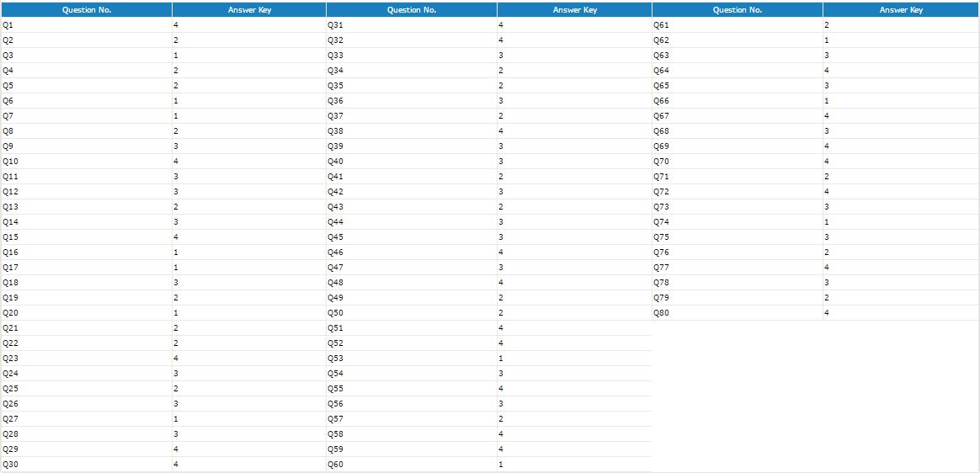Click the answer value beside Q30
The height and width of the screenshot is (473, 980).
click(x=176, y=465)
